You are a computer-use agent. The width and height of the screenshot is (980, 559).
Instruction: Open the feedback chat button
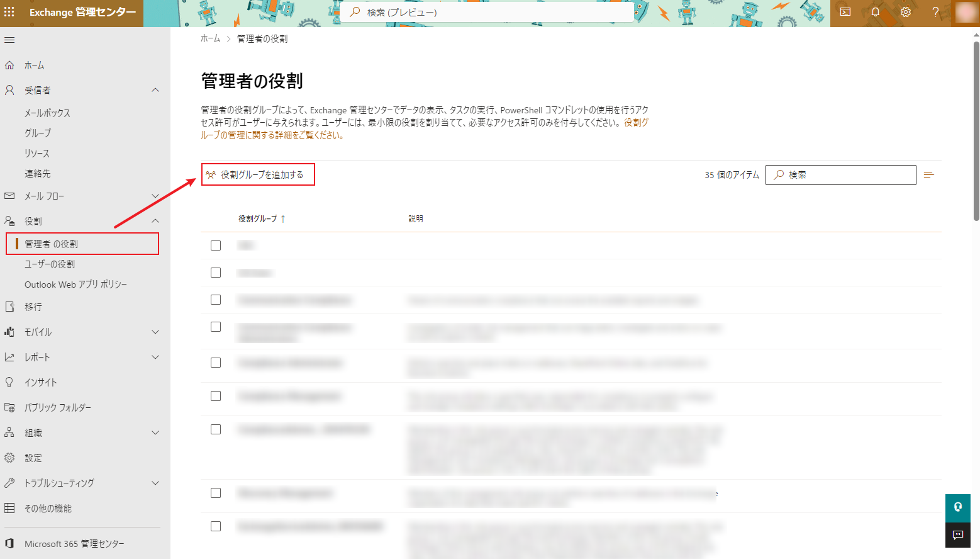point(958,535)
